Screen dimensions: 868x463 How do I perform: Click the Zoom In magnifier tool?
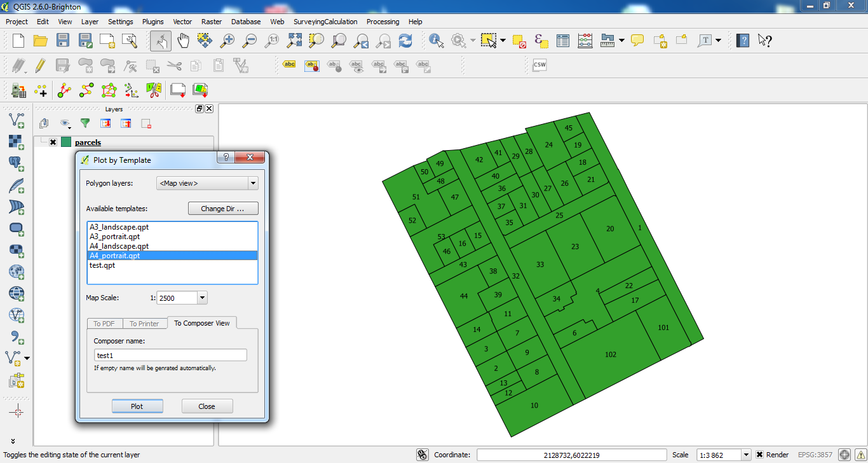pos(227,41)
